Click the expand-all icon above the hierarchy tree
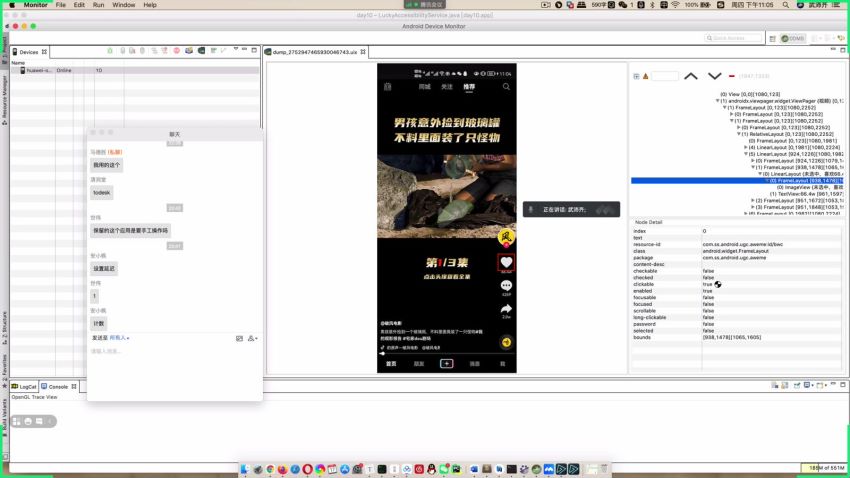This screenshot has width=850, height=478. (x=636, y=76)
